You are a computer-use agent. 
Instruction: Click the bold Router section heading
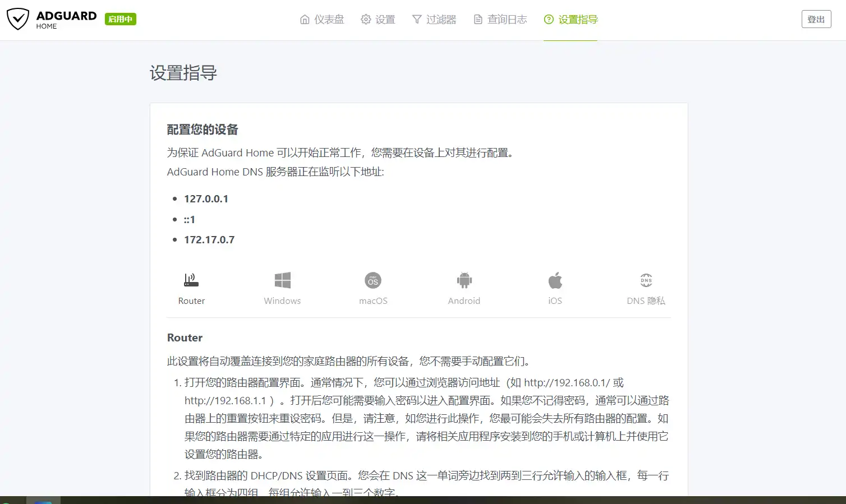point(185,337)
